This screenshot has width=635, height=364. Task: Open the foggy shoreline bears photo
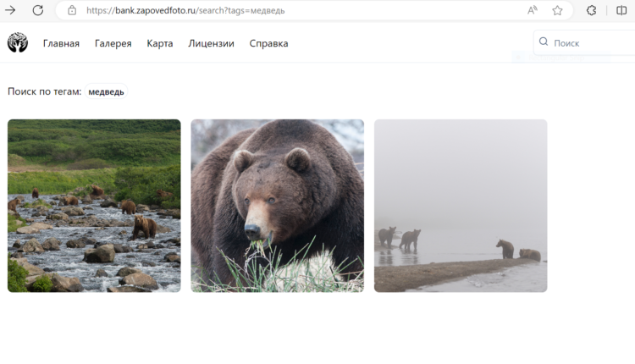461,206
